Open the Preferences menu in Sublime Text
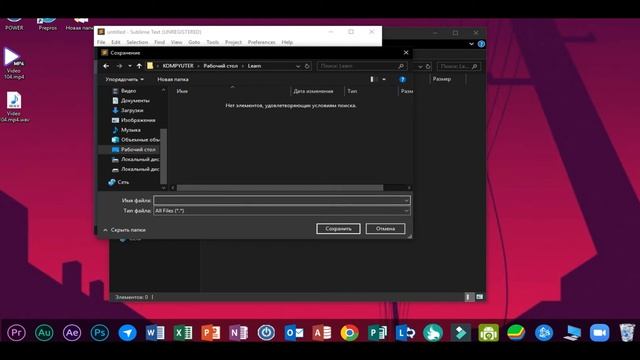 262,42
